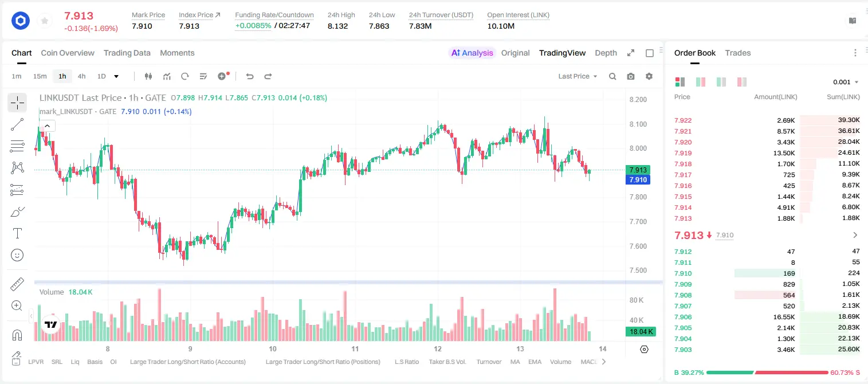Switch to the Trades tab
The width and height of the screenshot is (868, 384).
(738, 53)
